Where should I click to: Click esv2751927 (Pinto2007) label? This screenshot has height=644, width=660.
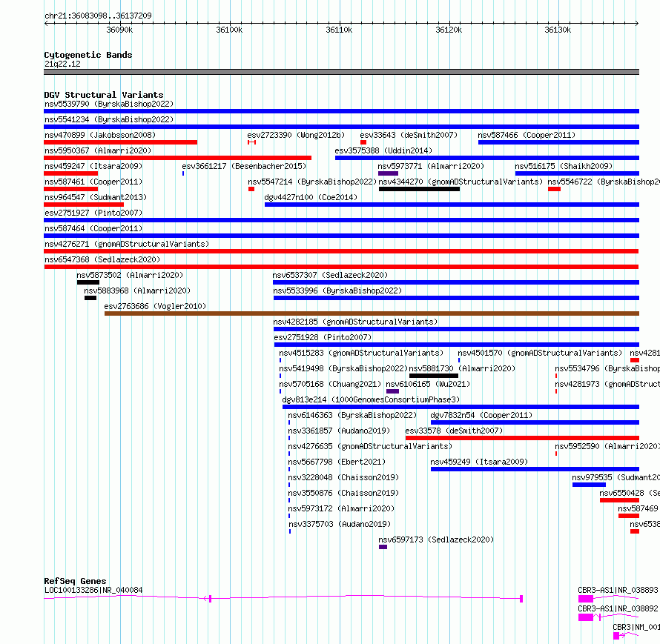(93, 213)
